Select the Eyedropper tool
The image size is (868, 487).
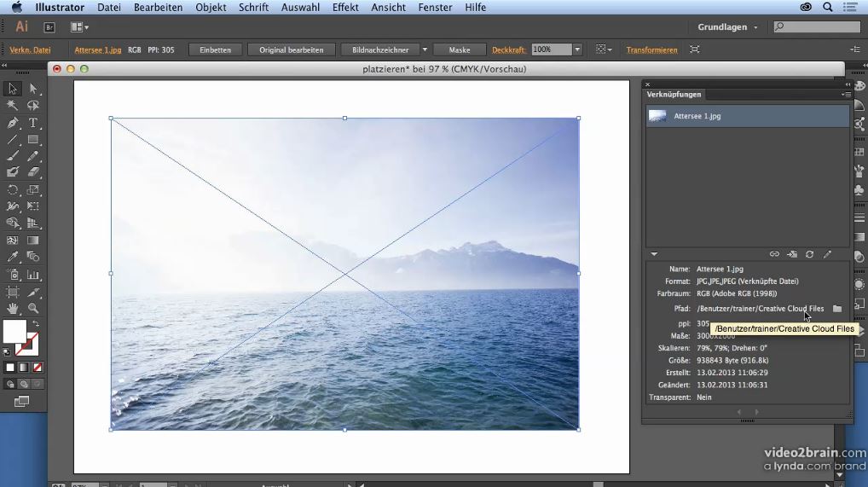[12, 257]
